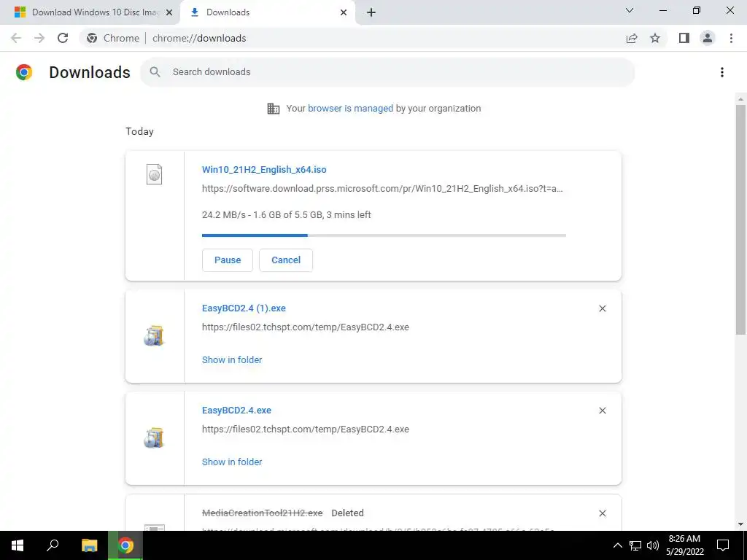Viewport: 747px width, 560px height.
Task: Click the managed organization building icon
Action: tap(274, 109)
